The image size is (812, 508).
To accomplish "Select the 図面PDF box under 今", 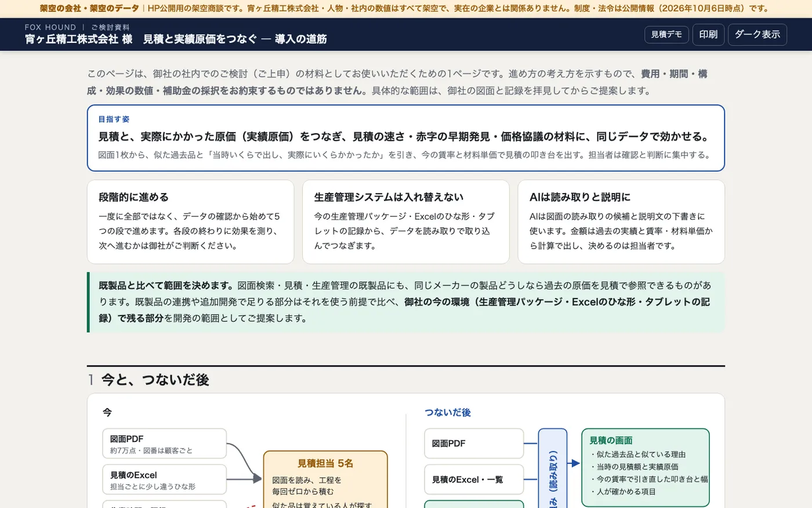I will 164,444.
